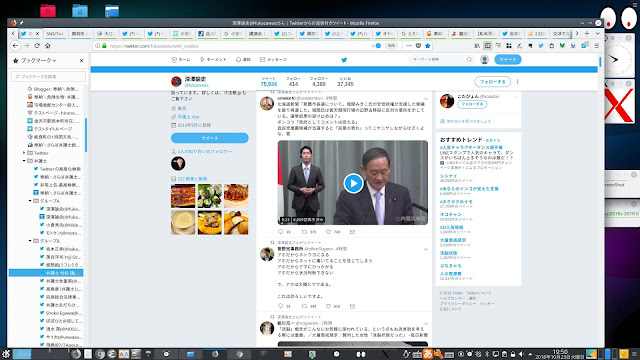Open the list-all-tabs dropdown arrow
The height and width of the screenshot is (360, 640).
pos(597,33)
